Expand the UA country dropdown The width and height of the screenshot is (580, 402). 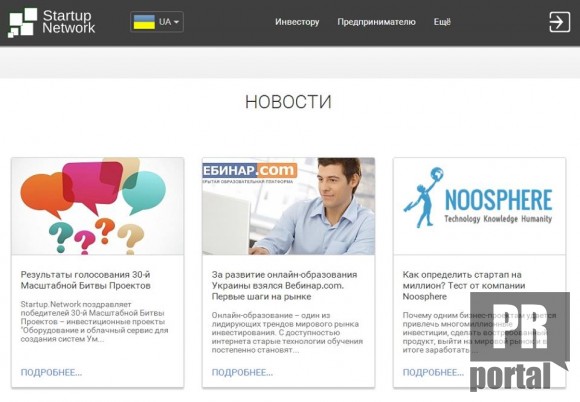[x=157, y=22]
